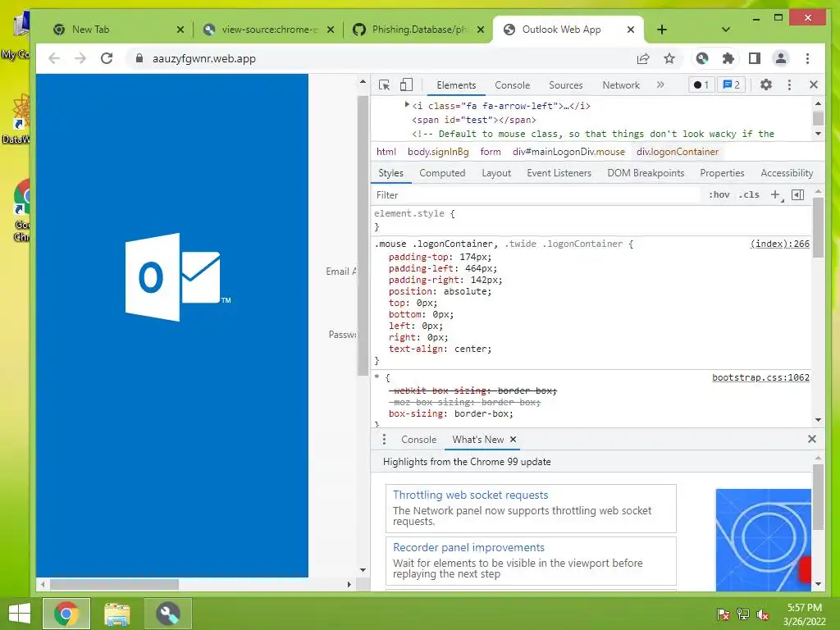The image size is (840, 630).
Task: Open the Computed pane tab
Action: [442, 173]
